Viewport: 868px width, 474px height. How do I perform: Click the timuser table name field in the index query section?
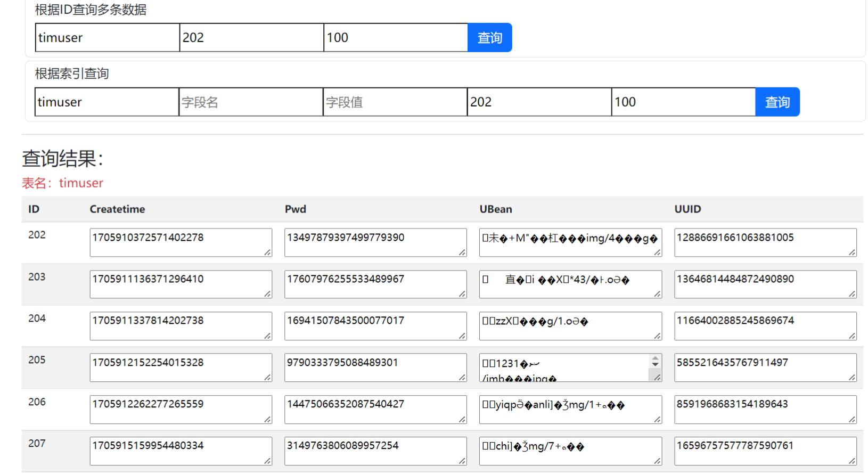pyautogui.click(x=107, y=102)
